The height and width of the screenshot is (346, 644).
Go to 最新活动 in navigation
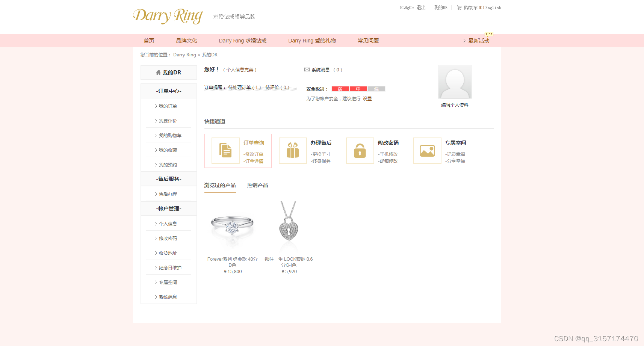(x=479, y=41)
